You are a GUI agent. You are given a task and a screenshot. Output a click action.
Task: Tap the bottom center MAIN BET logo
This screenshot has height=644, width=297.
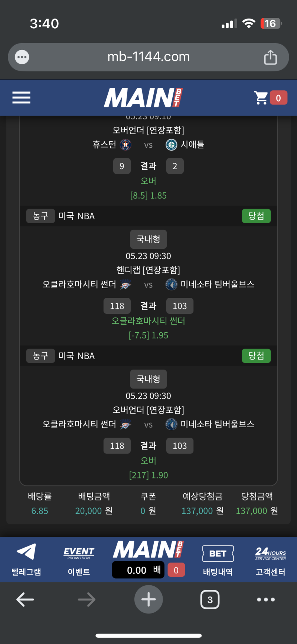(x=148, y=549)
